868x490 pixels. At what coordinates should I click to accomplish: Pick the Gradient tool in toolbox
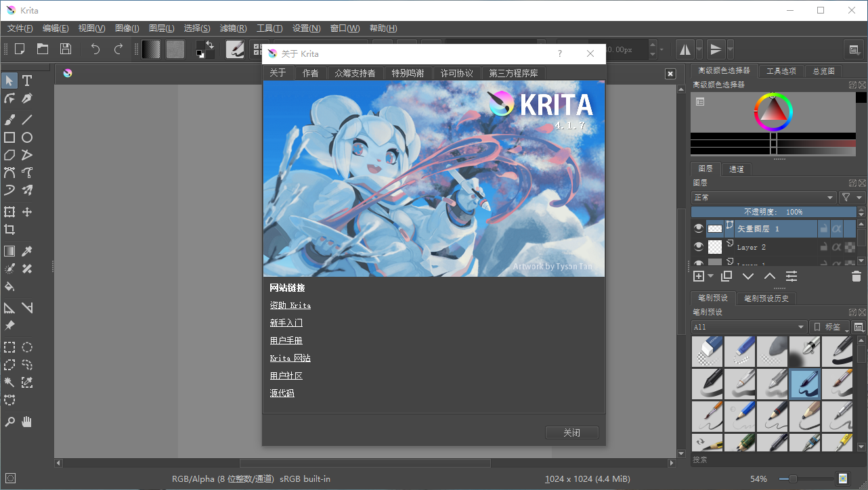point(9,251)
